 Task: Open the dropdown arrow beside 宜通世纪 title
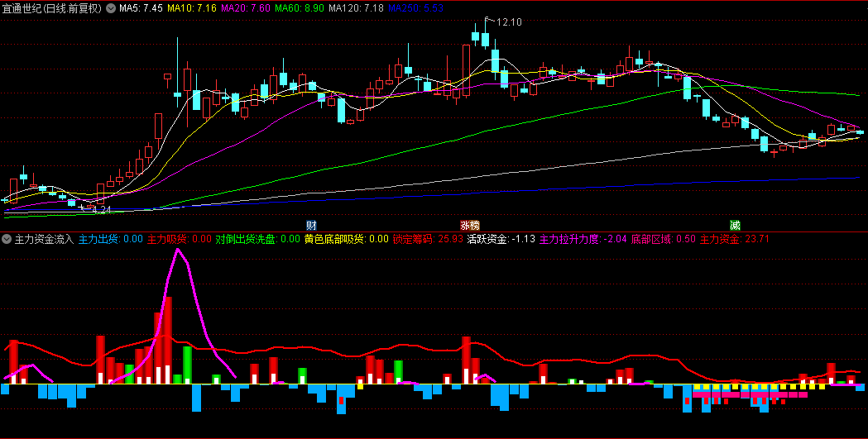pos(111,8)
